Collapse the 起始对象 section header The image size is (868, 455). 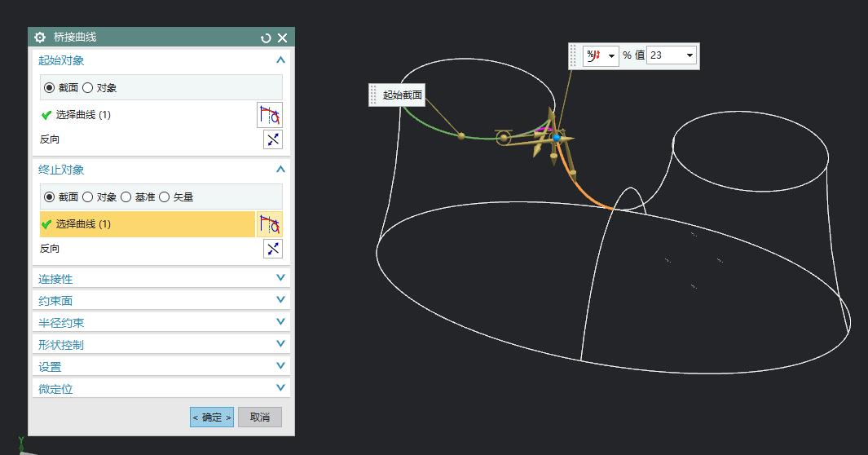tap(280, 60)
